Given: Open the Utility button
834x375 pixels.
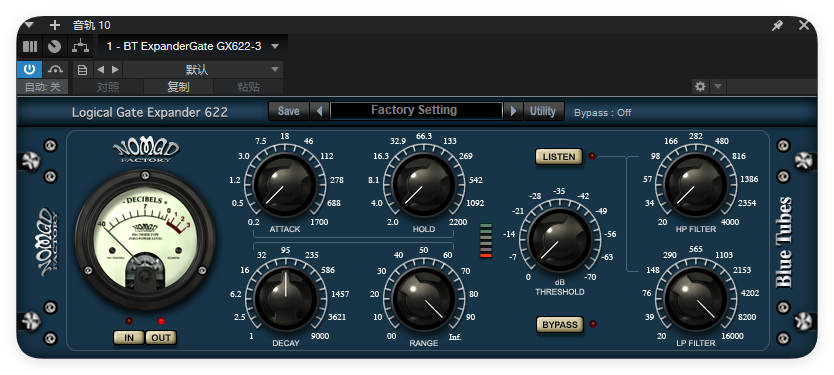Looking at the screenshot, I should point(543,111).
